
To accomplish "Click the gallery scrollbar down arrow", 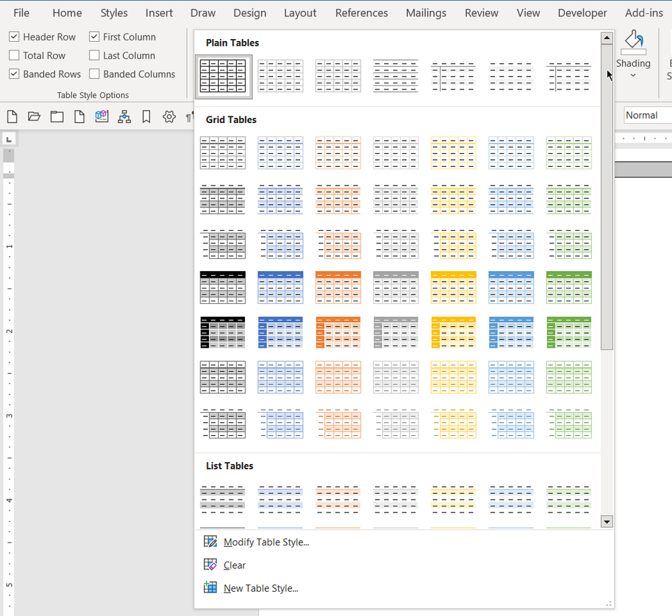I will tap(607, 522).
